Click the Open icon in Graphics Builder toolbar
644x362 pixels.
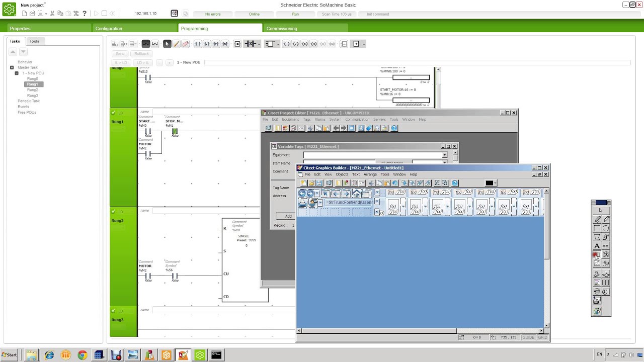click(311, 183)
